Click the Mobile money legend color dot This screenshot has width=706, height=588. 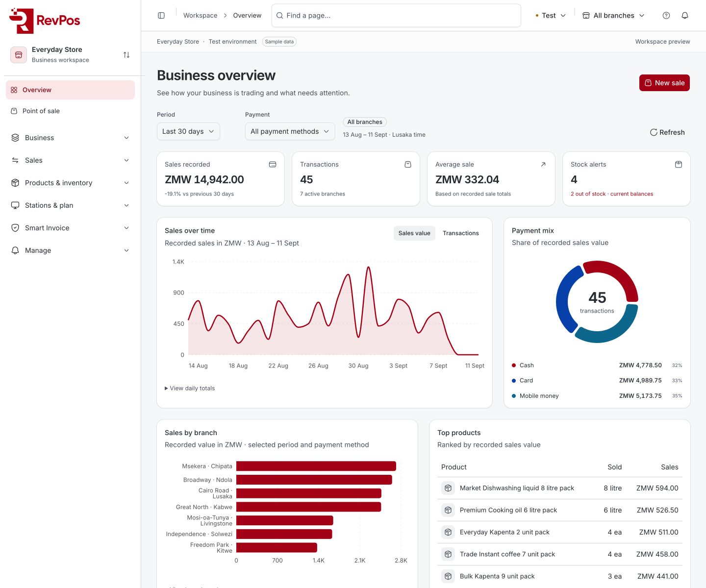coord(514,396)
